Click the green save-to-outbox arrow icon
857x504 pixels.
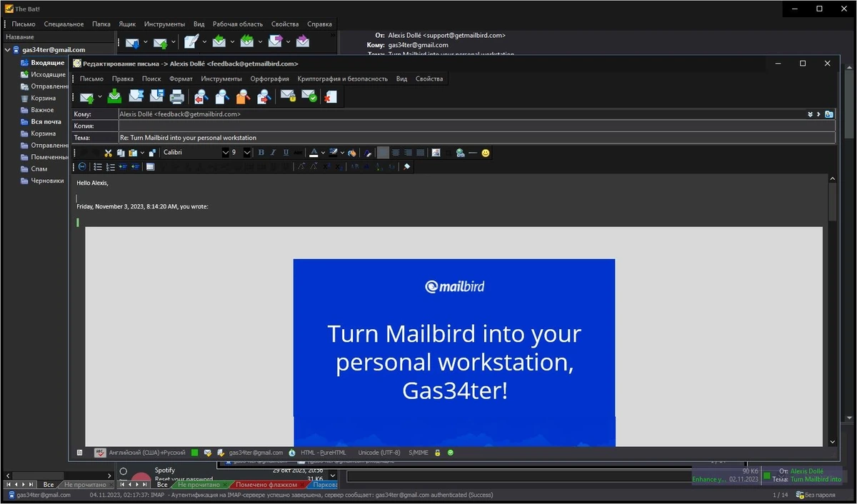coord(114,97)
